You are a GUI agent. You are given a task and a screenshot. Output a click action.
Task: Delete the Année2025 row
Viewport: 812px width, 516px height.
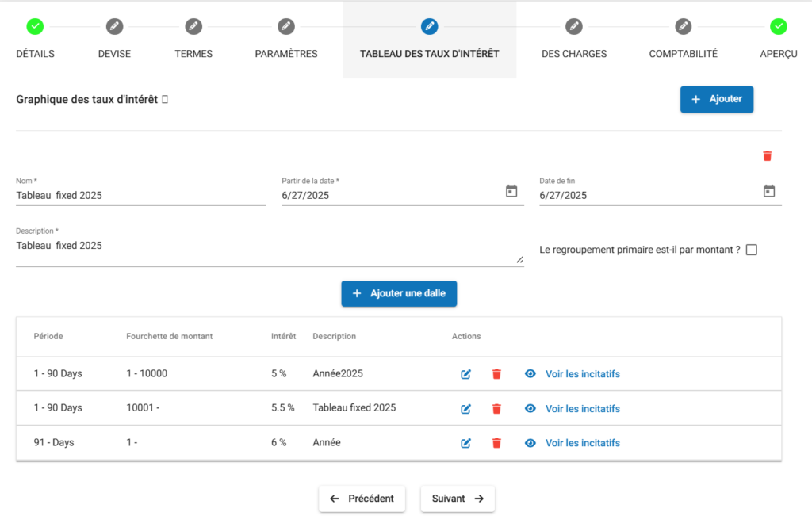coord(496,374)
